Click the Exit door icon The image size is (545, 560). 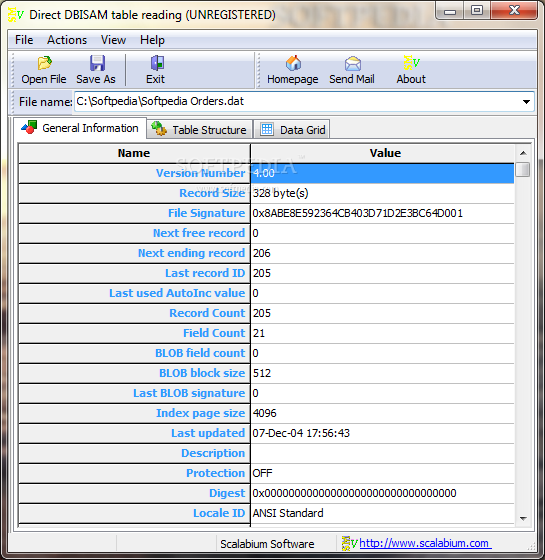pos(157,63)
